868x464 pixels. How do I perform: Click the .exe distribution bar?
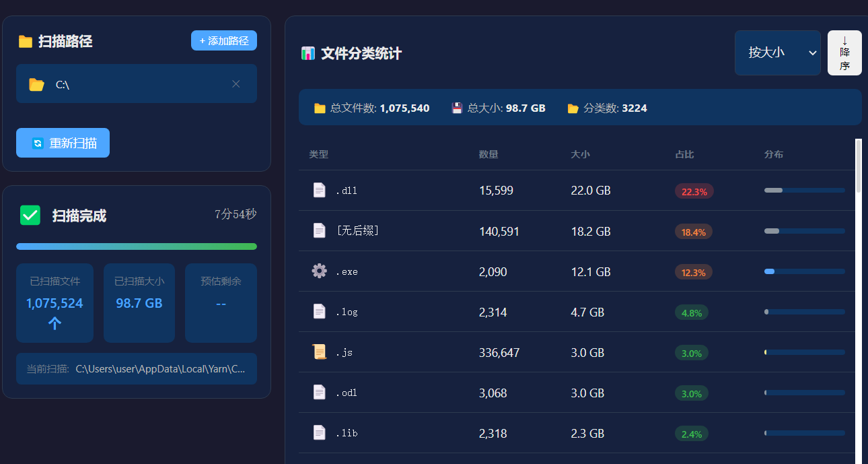pos(805,271)
